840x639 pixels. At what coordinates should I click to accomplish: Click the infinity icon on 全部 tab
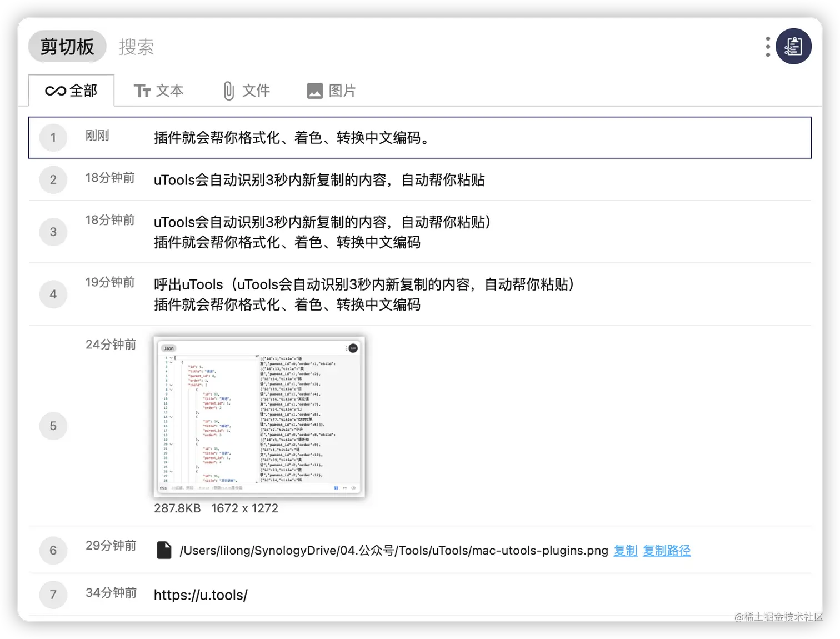pos(56,91)
